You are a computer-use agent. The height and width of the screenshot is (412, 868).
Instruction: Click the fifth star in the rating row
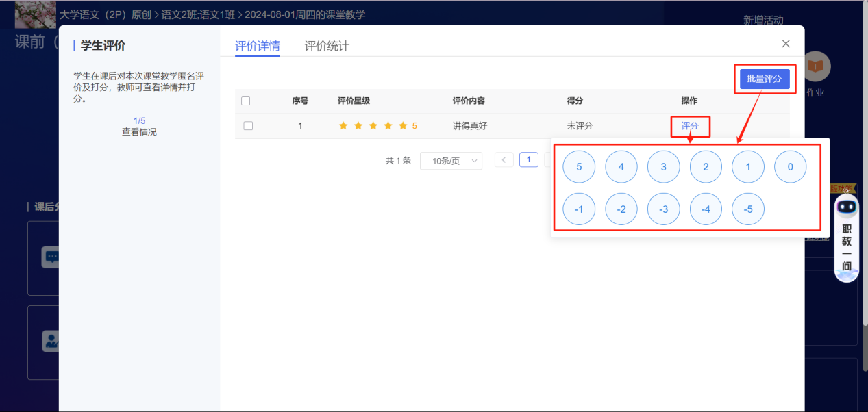tap(404, 125)
